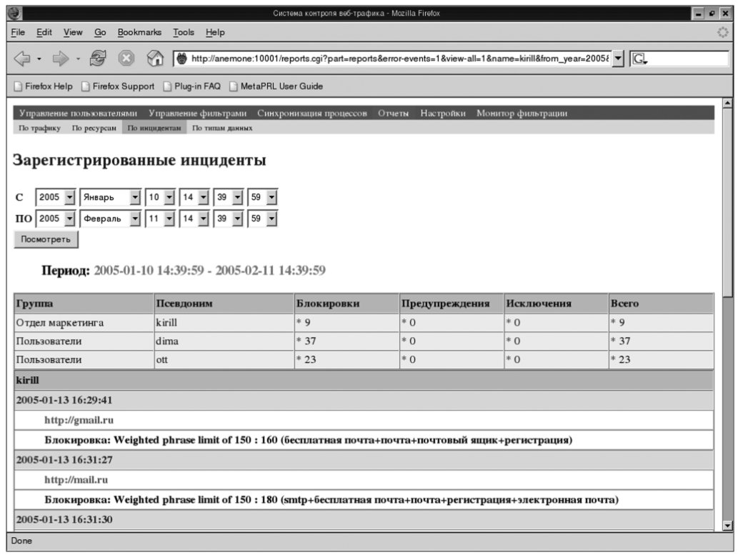Open Управление пользователями section
The width and height of the screenshot is (743, 560).
pos(78,114)
